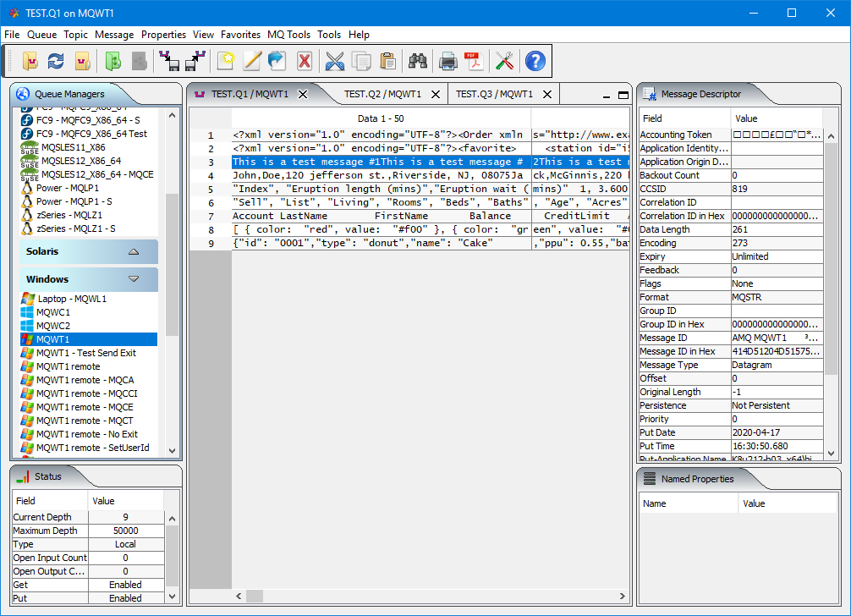
Task: Select message row 9 with donut JSON
Action: [x=409, y=243]
